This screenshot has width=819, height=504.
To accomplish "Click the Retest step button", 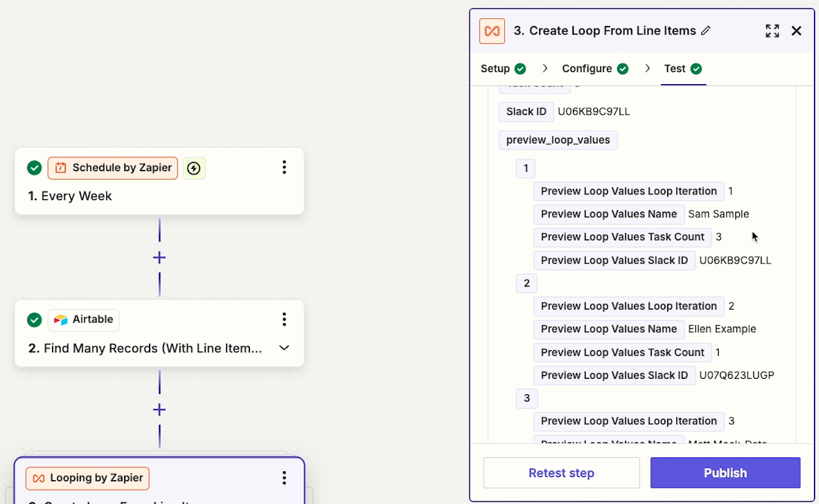I will (x=561, y=473).
